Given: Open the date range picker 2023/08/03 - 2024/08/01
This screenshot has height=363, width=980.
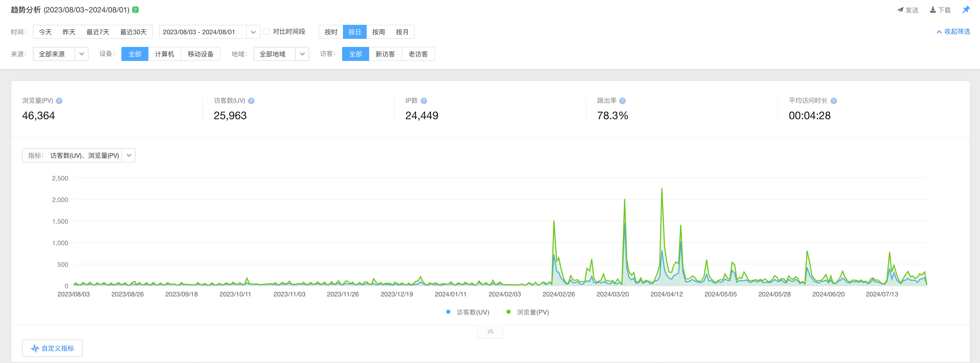Looking at the screenshot, I should [210, 32].
